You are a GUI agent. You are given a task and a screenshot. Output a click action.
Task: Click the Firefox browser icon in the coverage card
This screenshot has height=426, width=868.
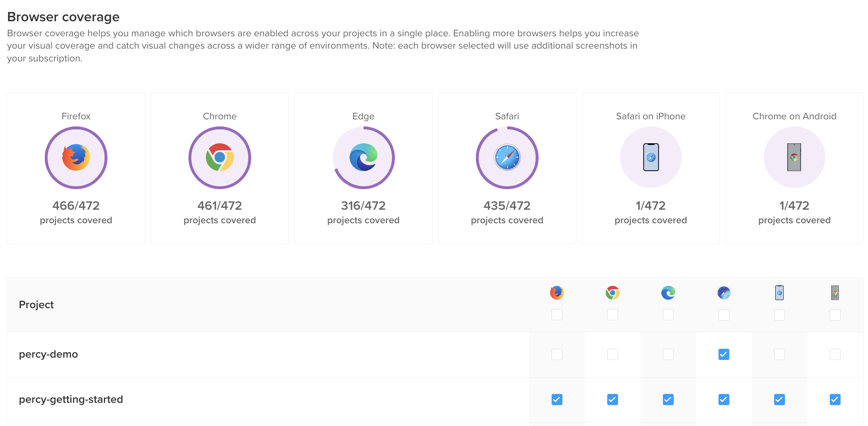(76, 158)
